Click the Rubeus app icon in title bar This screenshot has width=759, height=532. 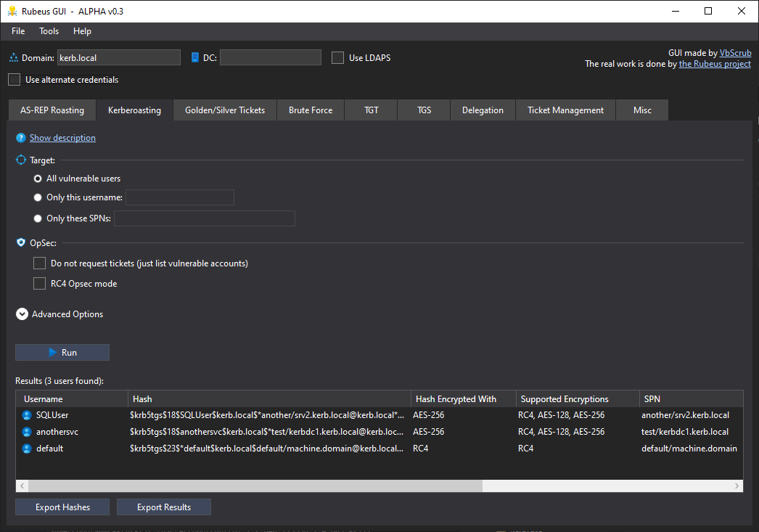pyautogui.click(x=12, y=11)
